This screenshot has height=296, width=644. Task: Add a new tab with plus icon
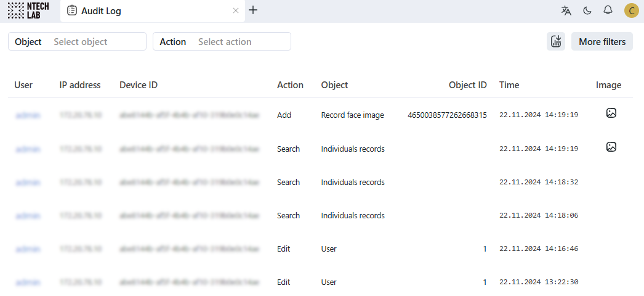[x=253, y=10]
